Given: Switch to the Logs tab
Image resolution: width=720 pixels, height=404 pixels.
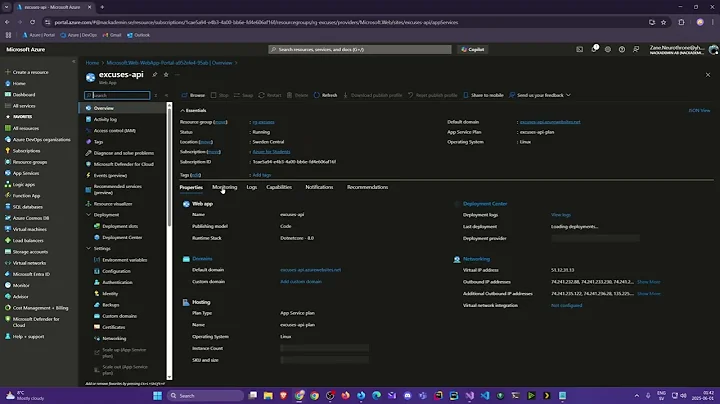Looking at the screenshot, I should 252,187.
